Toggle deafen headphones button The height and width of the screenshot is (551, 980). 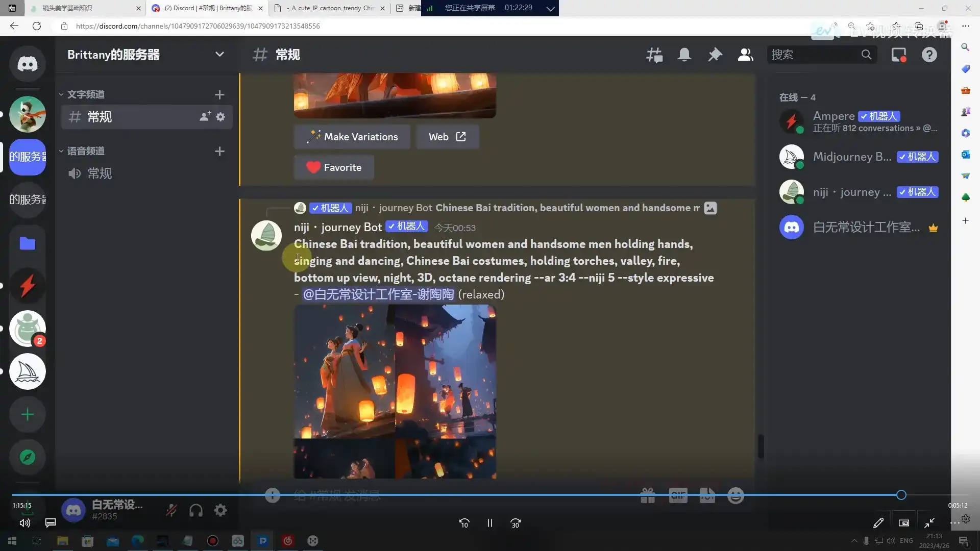[196, 510]
